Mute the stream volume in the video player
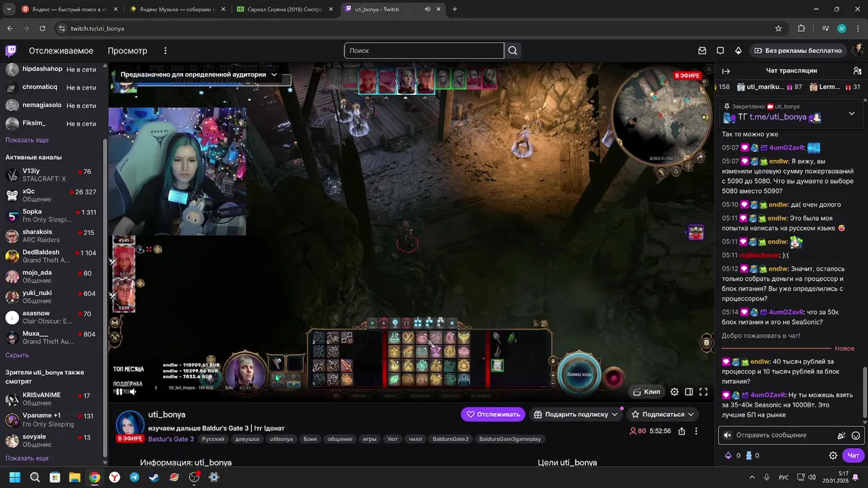 point(133,392)
